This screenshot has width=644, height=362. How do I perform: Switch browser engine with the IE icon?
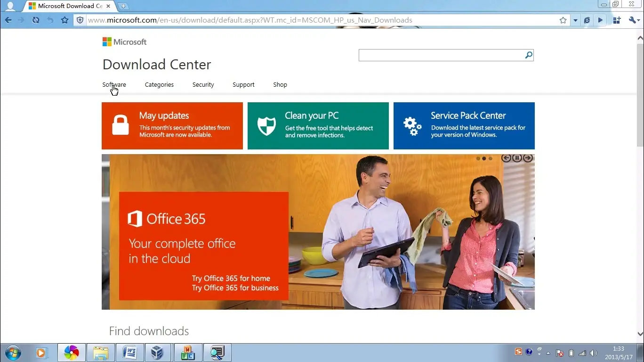[x=587, y=20]
